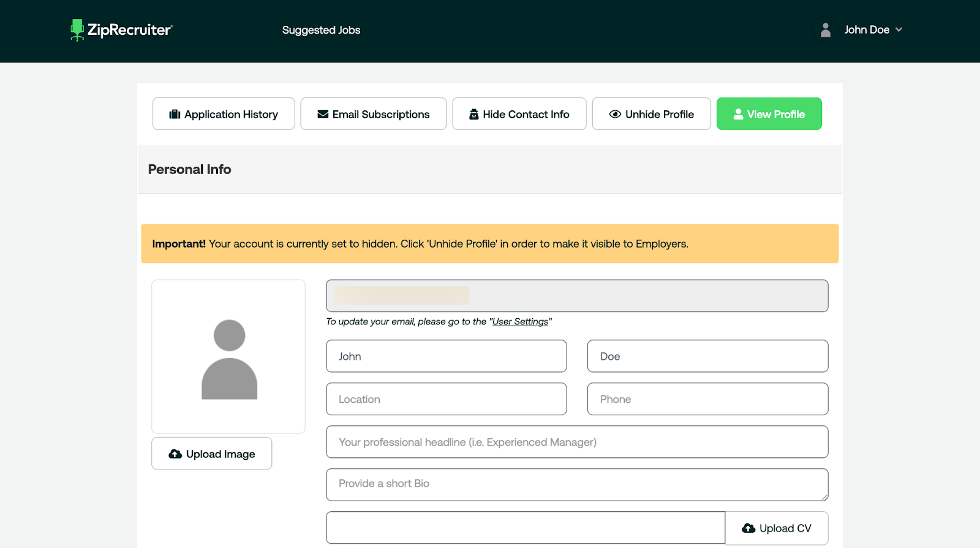The image size is (980, 548).
Task: Click the empty CV file name field
Action: point(525,528)
